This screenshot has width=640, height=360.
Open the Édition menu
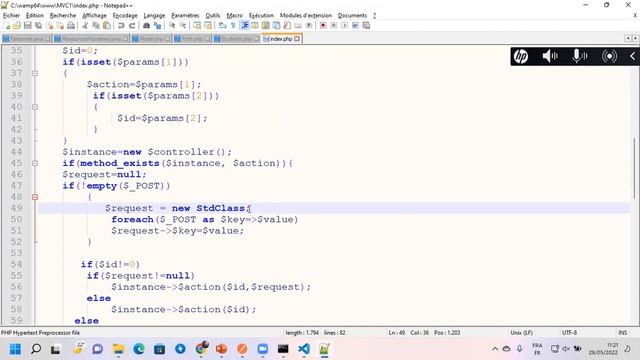click(x=34, y=16)
